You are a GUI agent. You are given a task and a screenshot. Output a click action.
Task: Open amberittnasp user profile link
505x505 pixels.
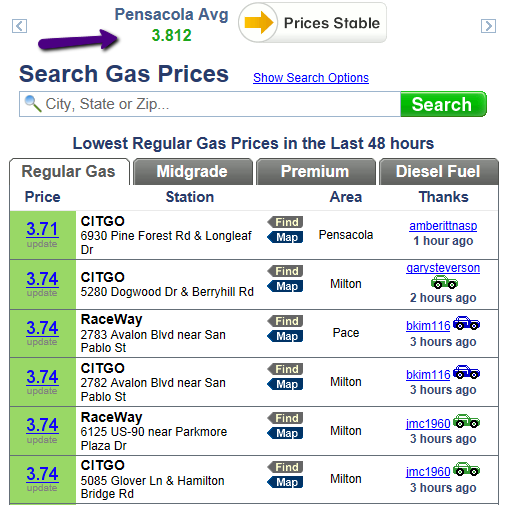coord(443,226)
